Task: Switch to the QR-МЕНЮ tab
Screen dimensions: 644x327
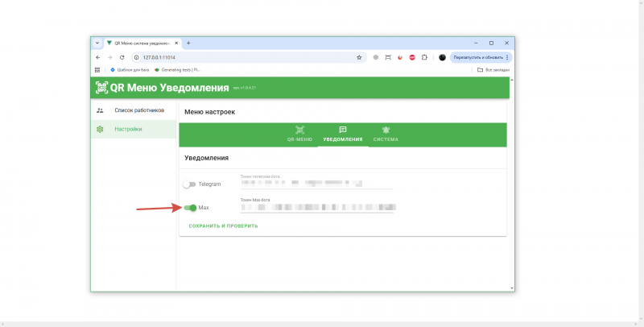Action: (x=299, y=134)
